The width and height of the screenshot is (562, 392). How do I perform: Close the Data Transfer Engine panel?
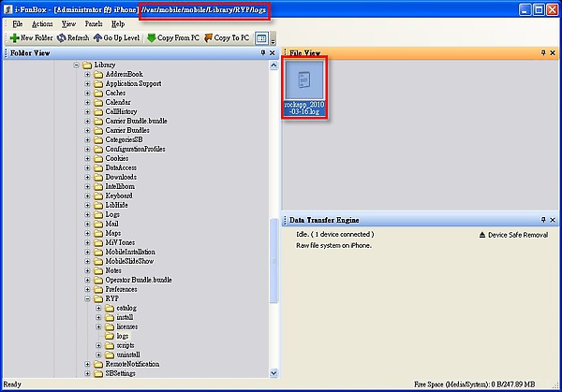click(x=553, y=220)
